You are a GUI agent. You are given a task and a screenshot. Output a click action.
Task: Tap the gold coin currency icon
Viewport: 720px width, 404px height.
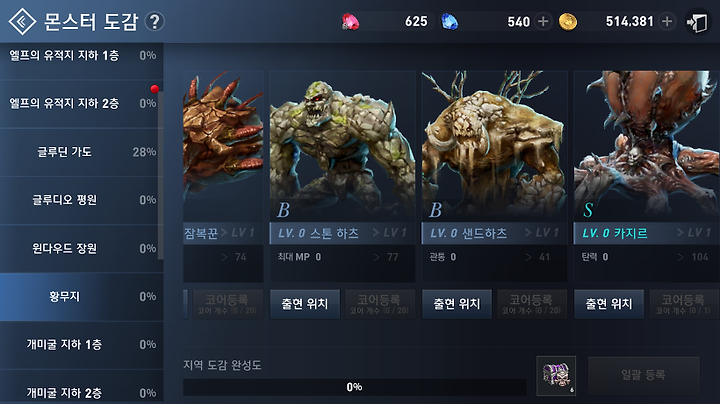(568, 22)
